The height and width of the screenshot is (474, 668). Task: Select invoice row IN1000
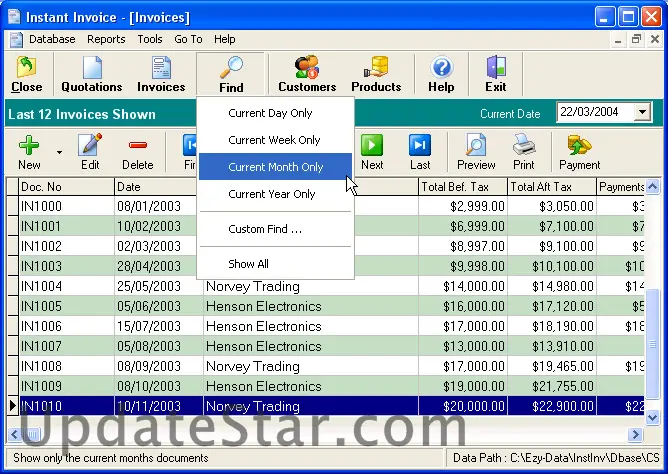click(326, 206)
